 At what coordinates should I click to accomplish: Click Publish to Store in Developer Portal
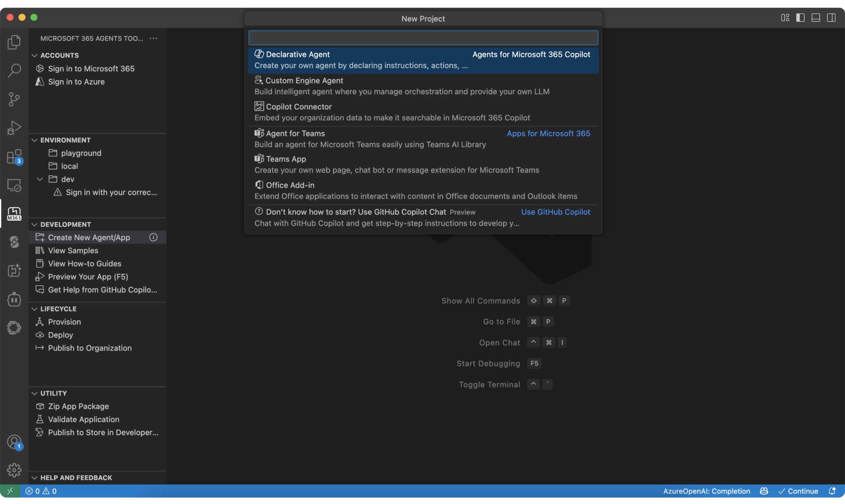98,432
